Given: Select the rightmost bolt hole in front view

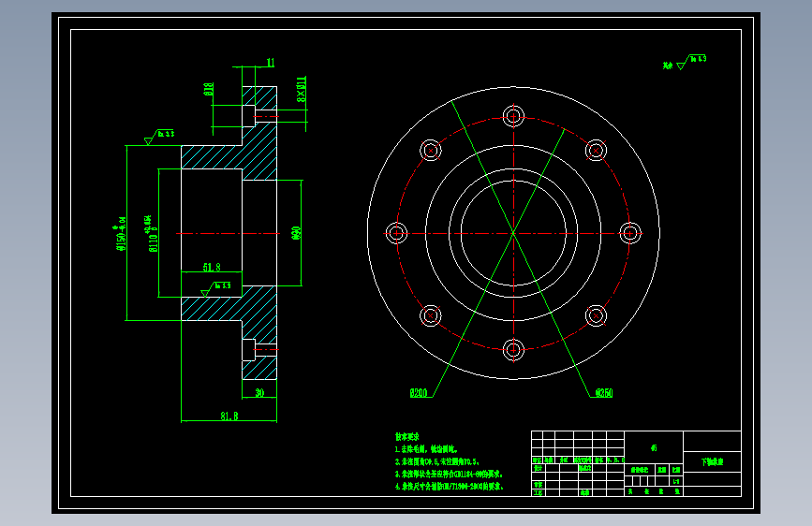Looking at the screenshot, I should 629,233.
